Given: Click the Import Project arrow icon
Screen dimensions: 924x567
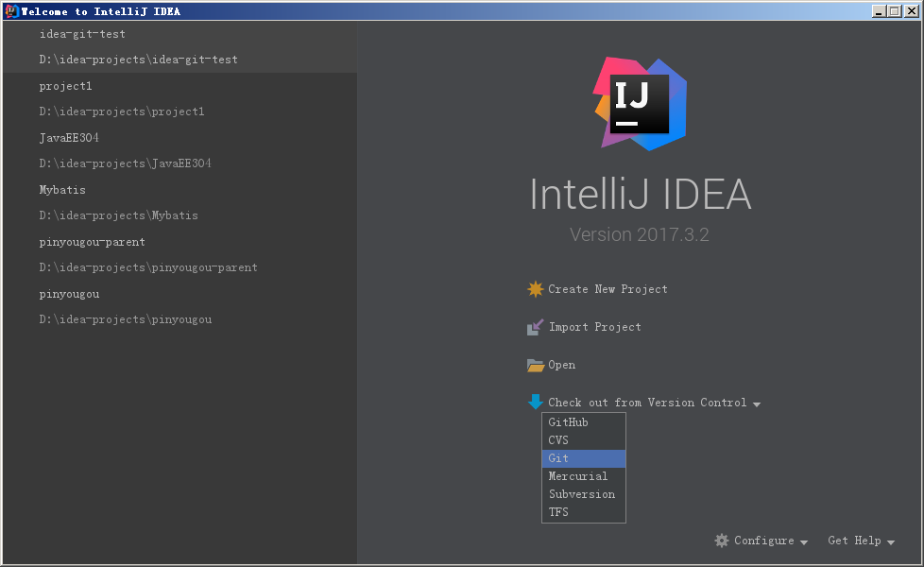Looking at the screenshot, I should click(536, 327).
